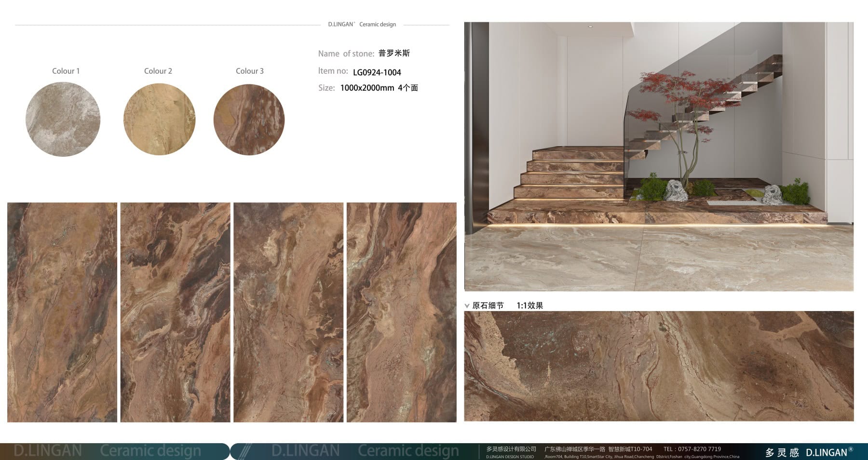Image resolution: width=868 pixels, height=460 pixels.
Task: Select the Colour 2 beige stone swatch
Action: pyautogui.click(x=159, y=119)
